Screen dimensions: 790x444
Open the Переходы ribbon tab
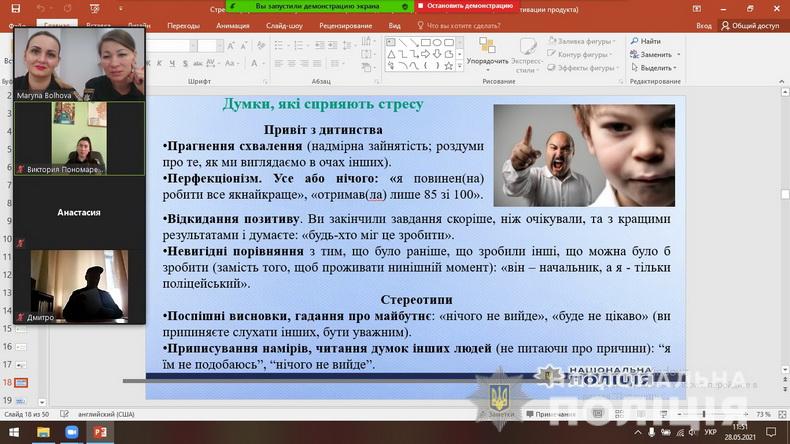coord(184,26)
